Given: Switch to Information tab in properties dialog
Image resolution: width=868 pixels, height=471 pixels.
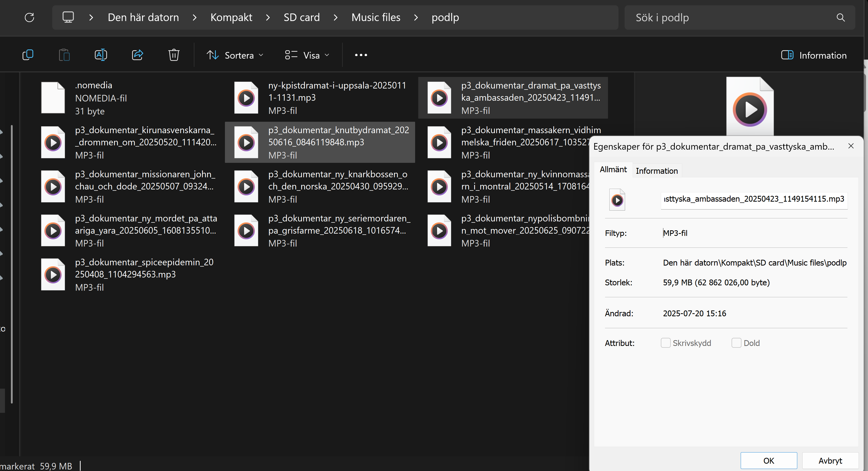Looking at the screenshot, I should pos(657,171).
